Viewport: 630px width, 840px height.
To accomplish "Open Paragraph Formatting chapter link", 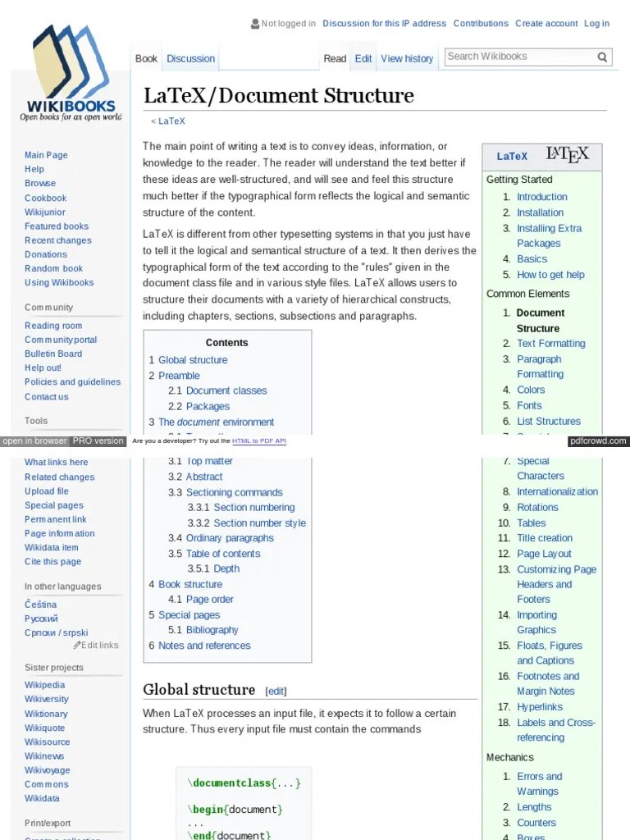I will click(540, 367).
